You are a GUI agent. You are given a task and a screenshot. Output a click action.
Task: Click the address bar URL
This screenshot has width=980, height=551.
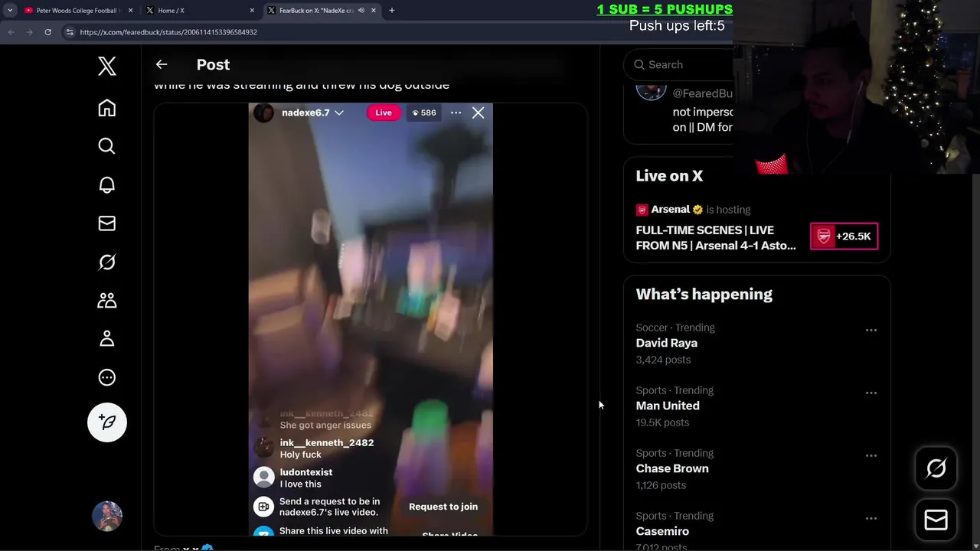tap(168, 32)
